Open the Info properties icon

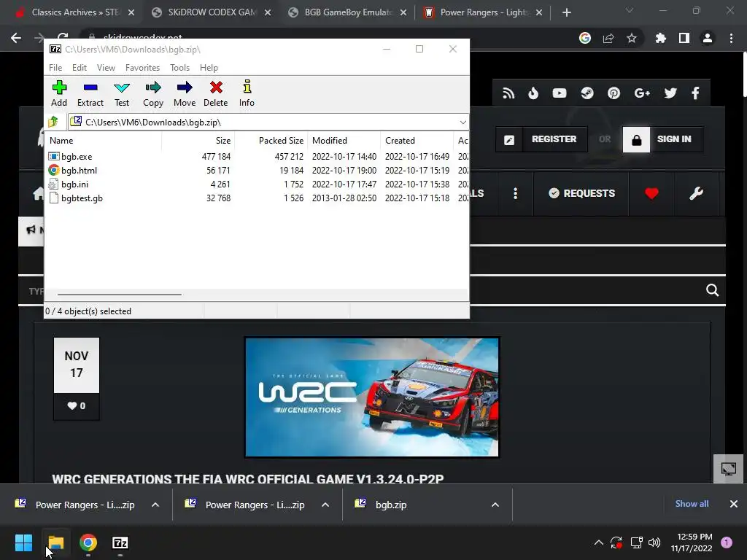[247, 93]
